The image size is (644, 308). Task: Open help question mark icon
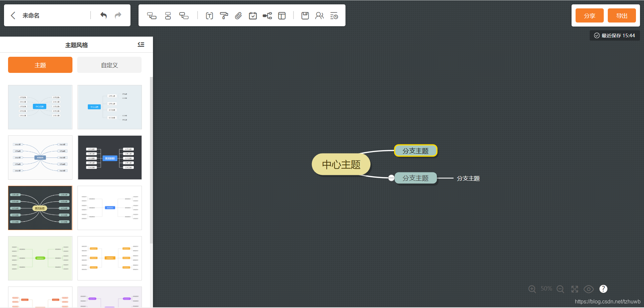point(603,289)
